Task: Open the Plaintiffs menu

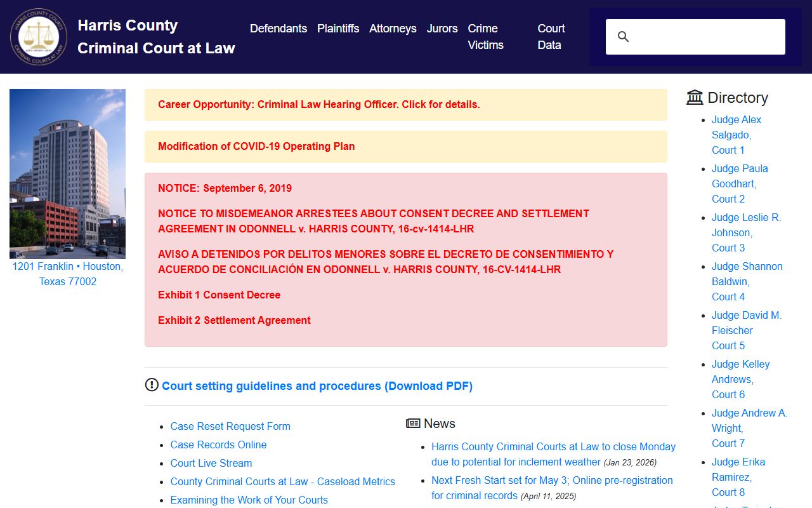Action: click(338, 29)
